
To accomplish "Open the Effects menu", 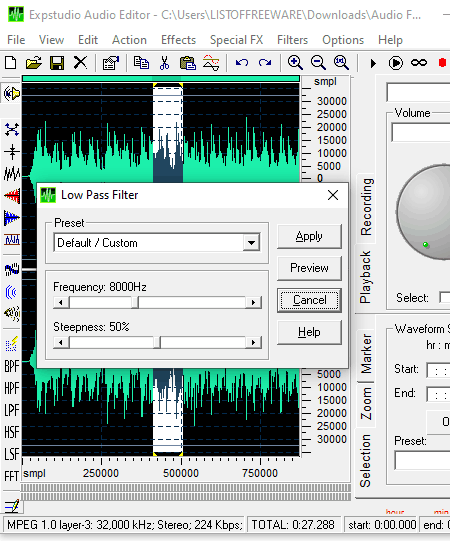I will point(178,40).
